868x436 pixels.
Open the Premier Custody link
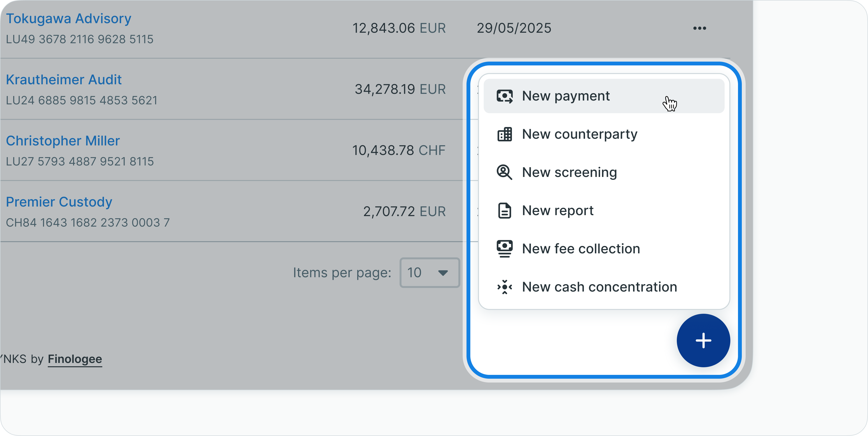[x=59, y=202]
